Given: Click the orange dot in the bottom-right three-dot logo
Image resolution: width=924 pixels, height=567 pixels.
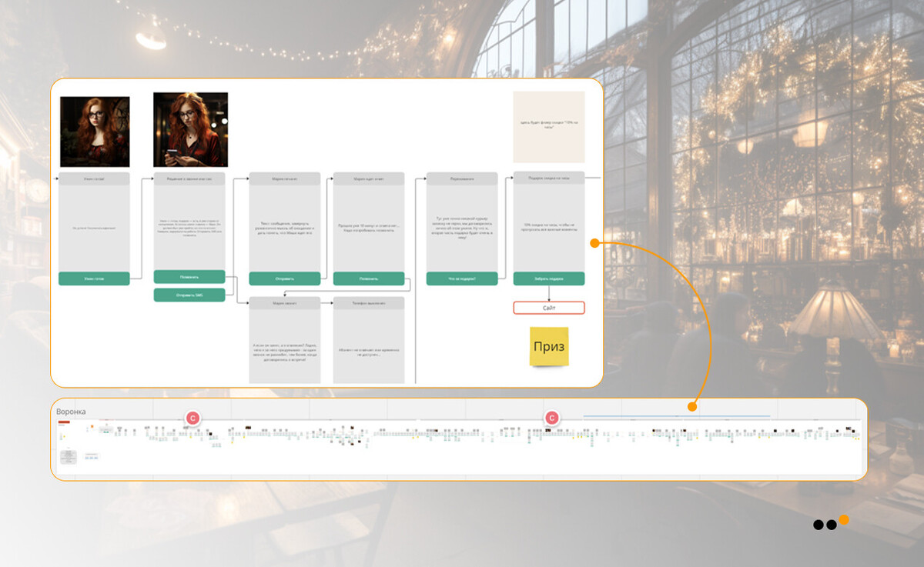Looking at the screenshot, I should tap(843, 520).
